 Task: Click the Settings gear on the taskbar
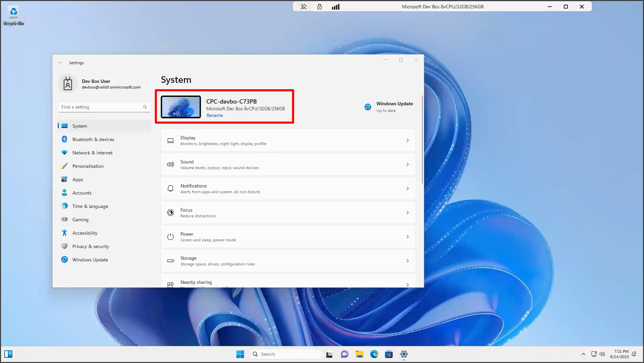(x=404, y=354)
